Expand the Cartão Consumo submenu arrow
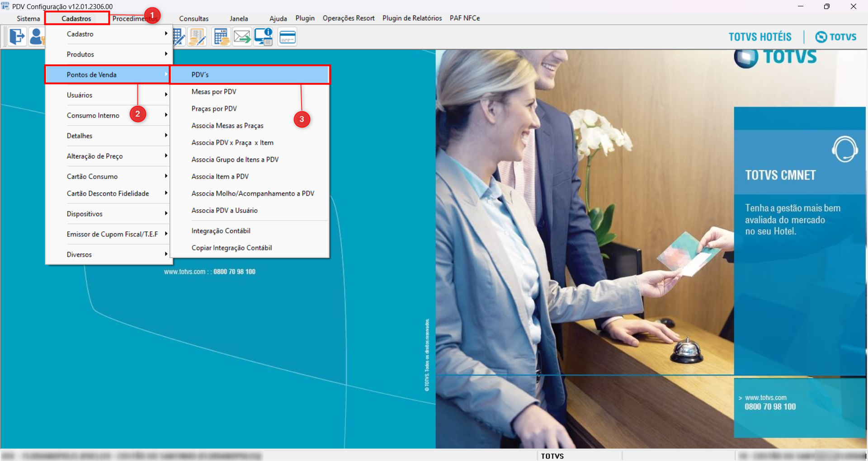 pyautogui.click(x=166, y=176)
